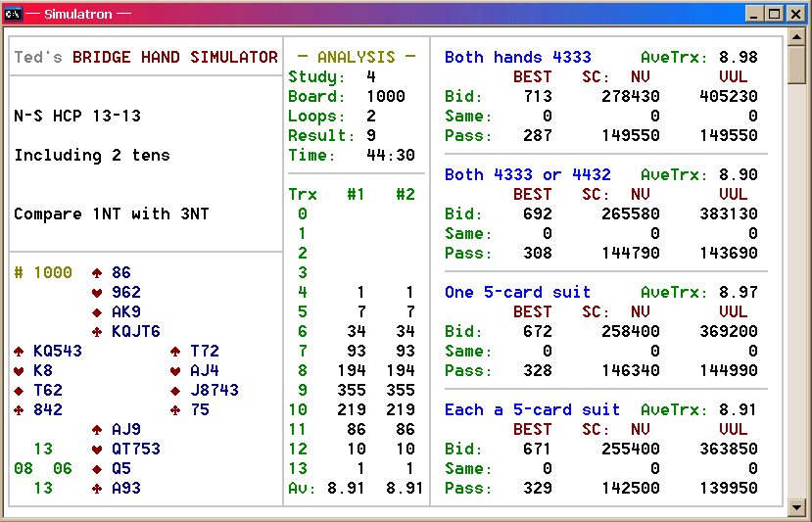Click South's heart symbol beside QT753
This screenshot has height=522, width=812.
tap(97, 450)
